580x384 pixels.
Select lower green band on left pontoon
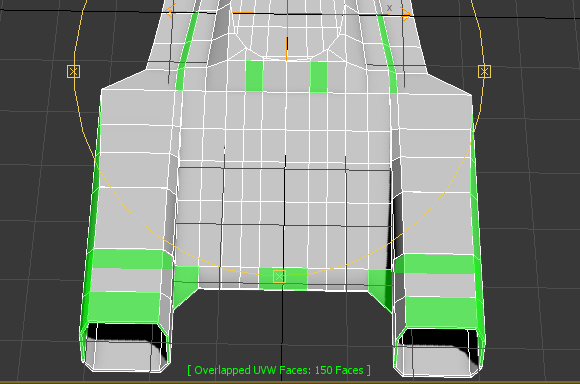(x=123, y=307)
